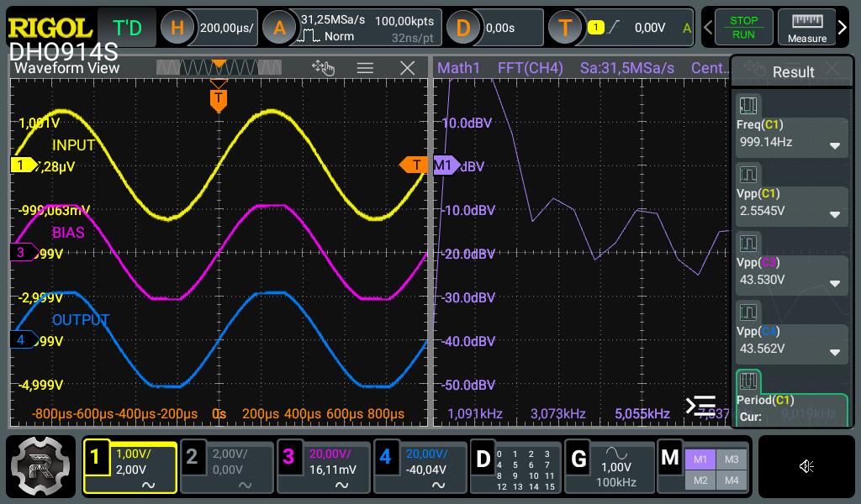Tap the speaker mute icon
Image resolution: width=861 pixels, height=504 pixels.
pos(806,466)
